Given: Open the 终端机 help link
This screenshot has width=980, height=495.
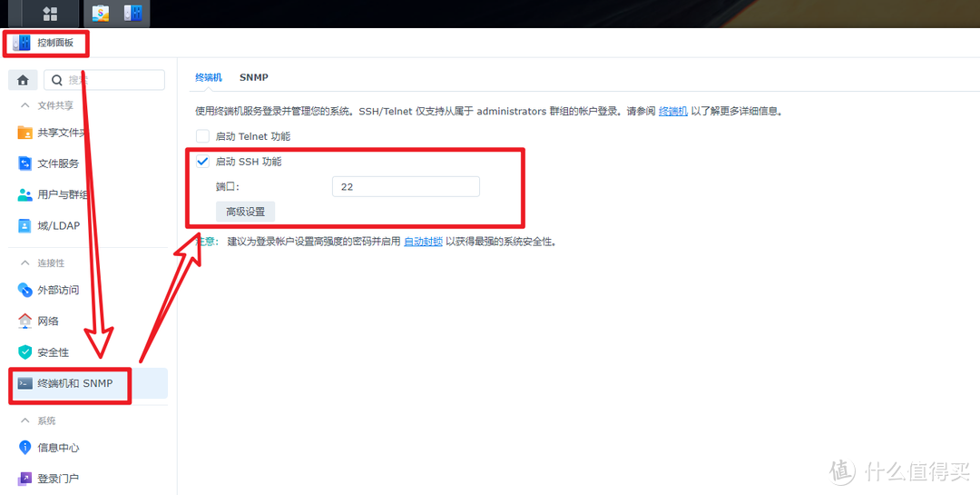Looking at the screenshot, I should (x=673, y=112).
